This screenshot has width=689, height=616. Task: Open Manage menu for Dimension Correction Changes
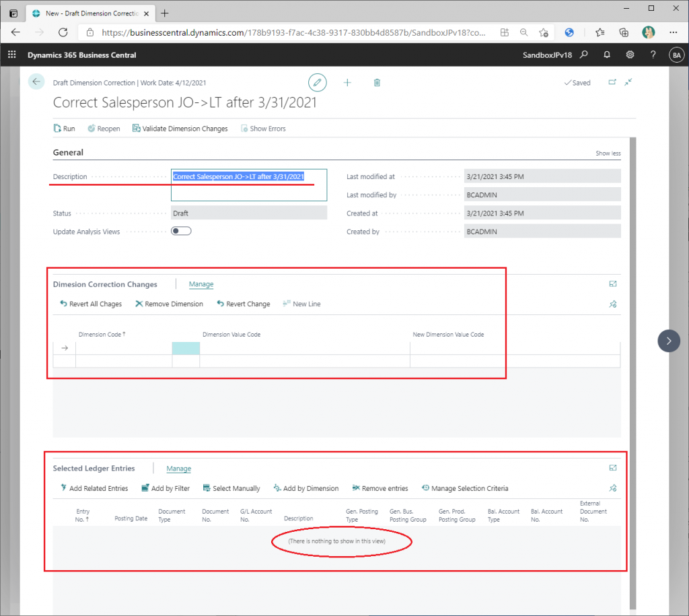click(x=201, y=284)
